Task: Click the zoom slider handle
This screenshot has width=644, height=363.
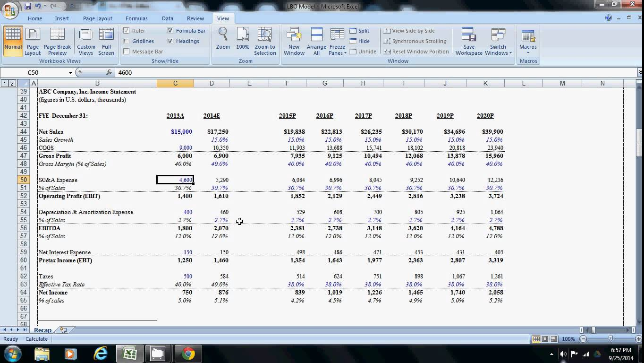Action: coord(610,339)
